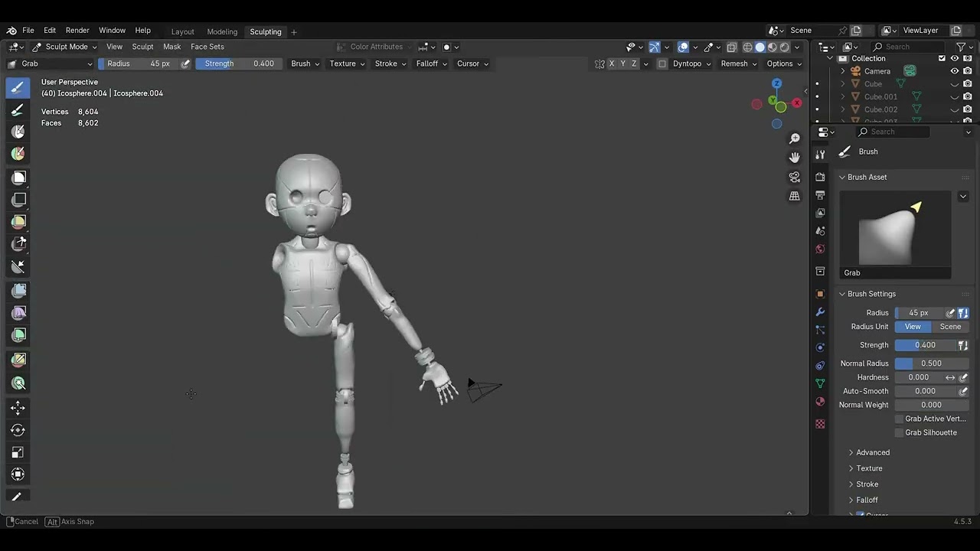This screenshot has height=551, width=980.
Task: Adjust the Radius slider in Brush Settings
Action: pyautogui.click(x=919, y=313)
